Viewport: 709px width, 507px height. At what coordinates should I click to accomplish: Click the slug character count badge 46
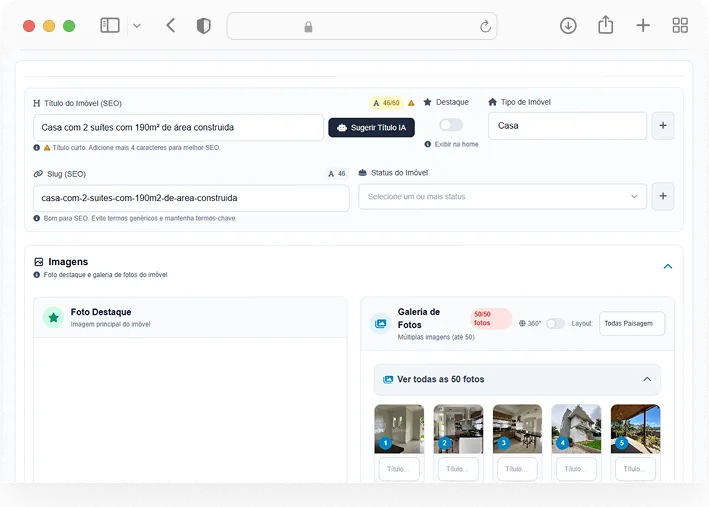pyautogui.click(x=337, y=173)
